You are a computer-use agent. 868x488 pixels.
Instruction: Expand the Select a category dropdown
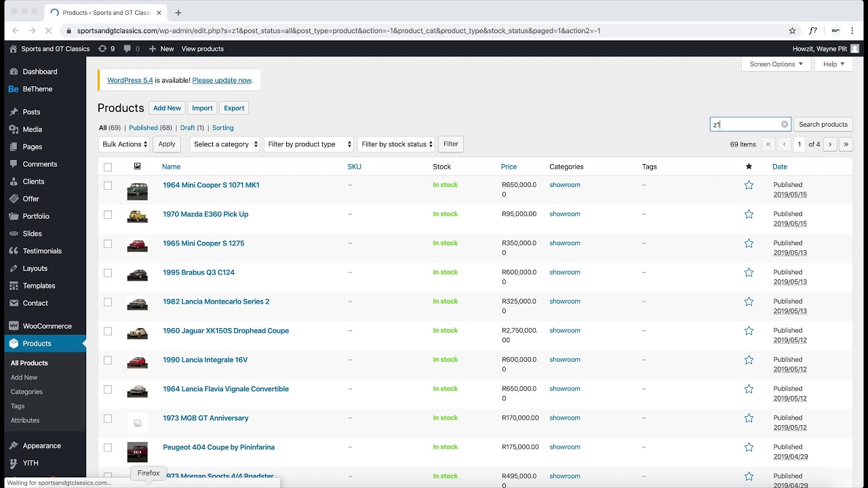click(225, 144)
